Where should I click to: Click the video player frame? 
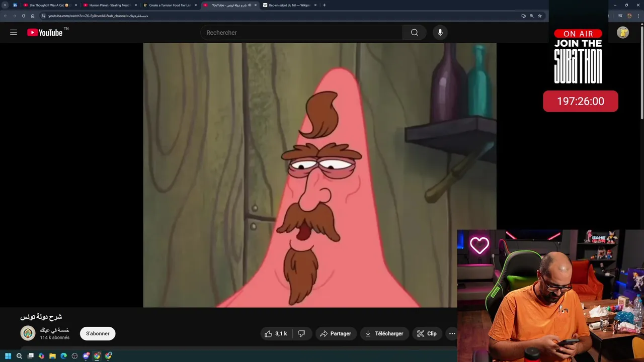point(319,175)
